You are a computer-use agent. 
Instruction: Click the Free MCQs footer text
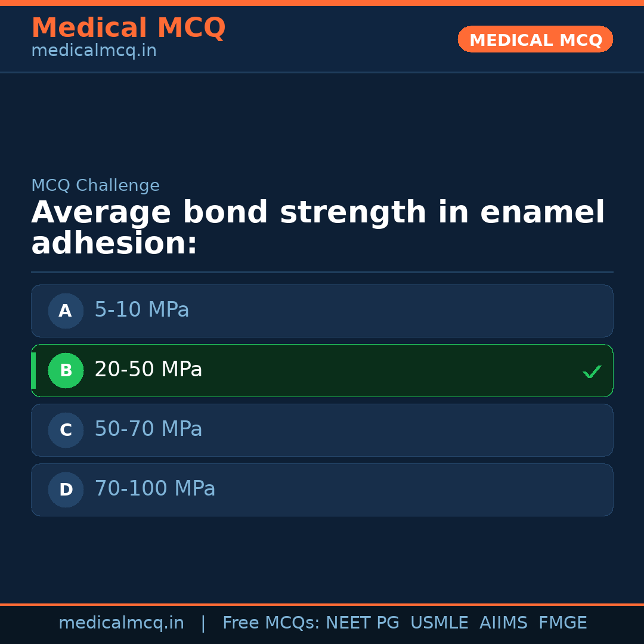coord(271,623)
